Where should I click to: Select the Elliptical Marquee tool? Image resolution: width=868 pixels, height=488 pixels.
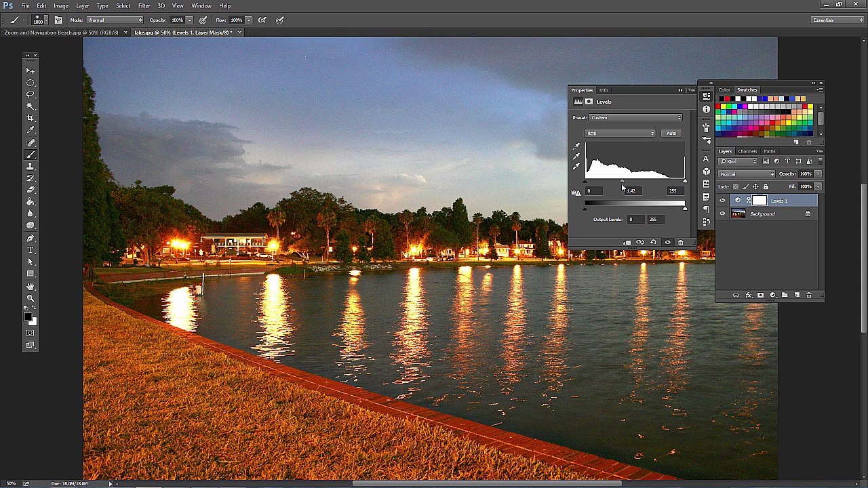31,83
